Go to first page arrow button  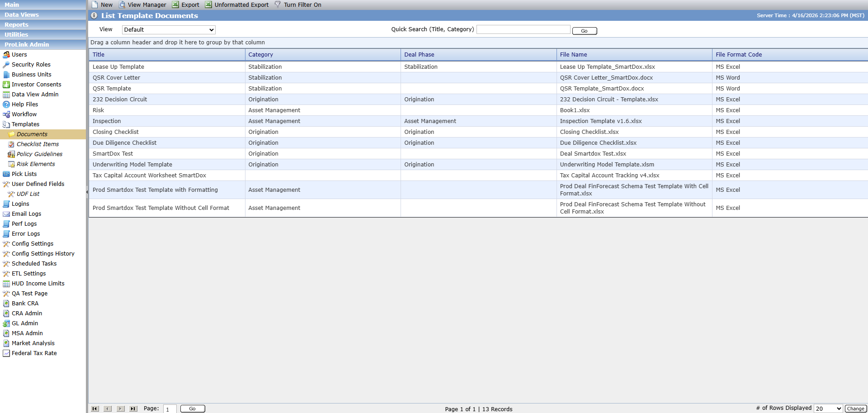[x=95, y=408]
